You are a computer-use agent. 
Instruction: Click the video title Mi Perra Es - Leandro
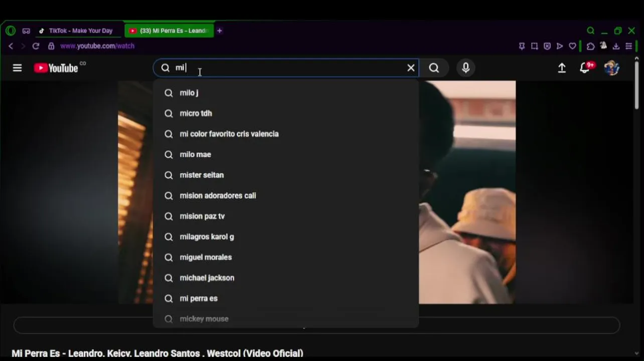157,353
